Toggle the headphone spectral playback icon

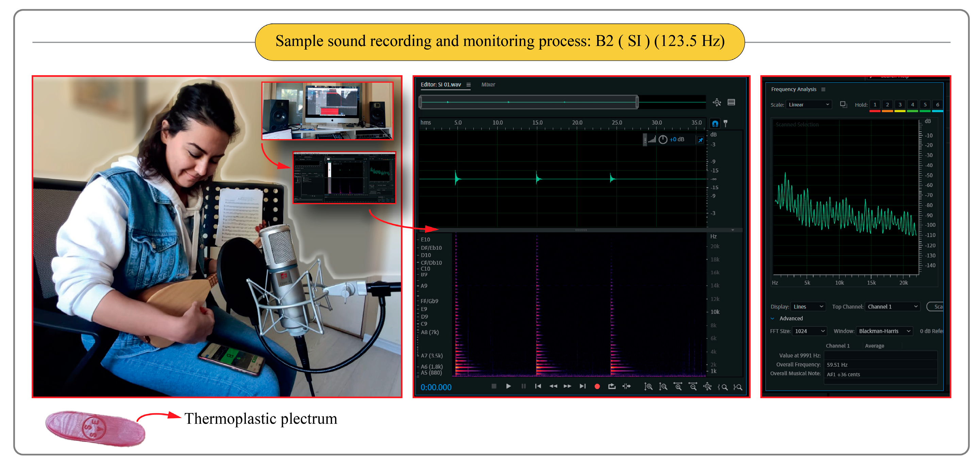pos(715,124)
